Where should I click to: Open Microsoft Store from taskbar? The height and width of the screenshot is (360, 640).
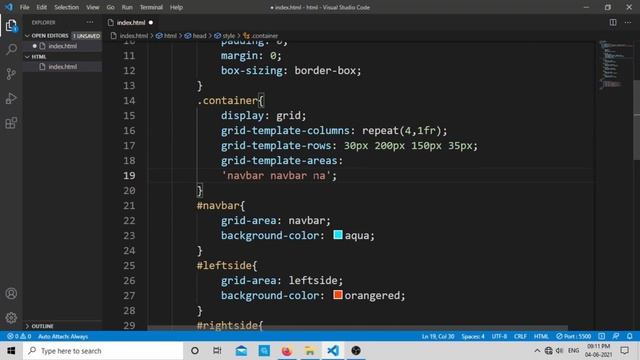(x=264, y=351)
